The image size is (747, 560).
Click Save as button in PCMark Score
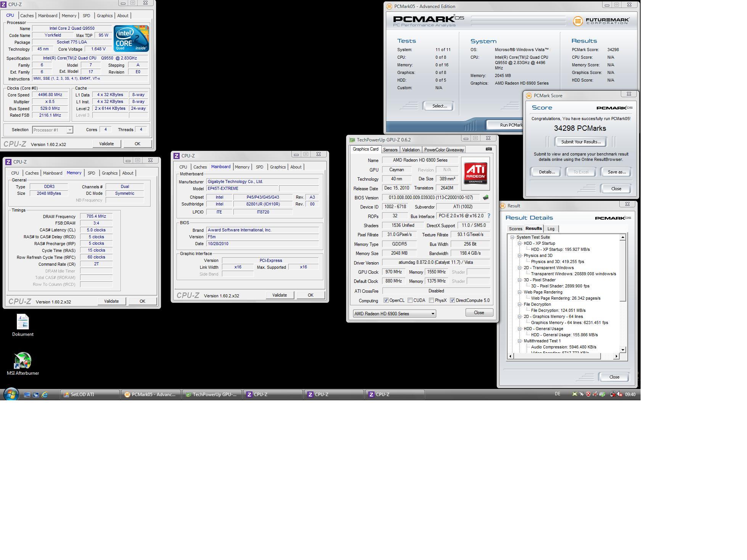click(616, 172)
